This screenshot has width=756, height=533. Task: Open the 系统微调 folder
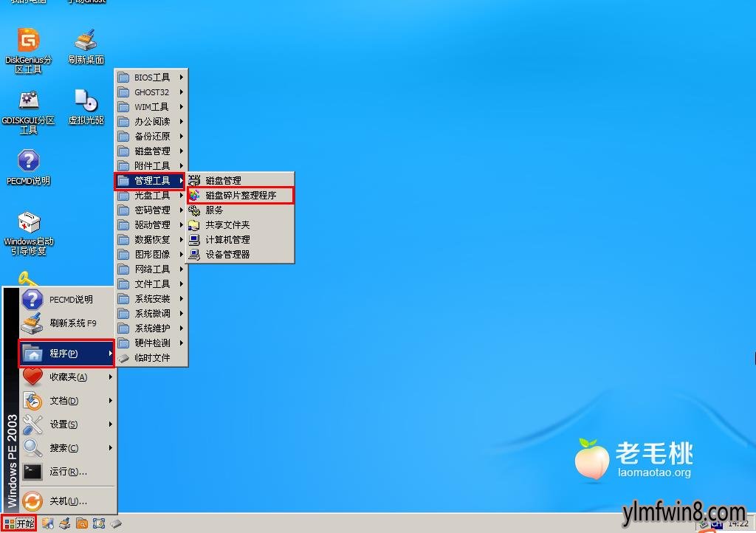(151, 313)
